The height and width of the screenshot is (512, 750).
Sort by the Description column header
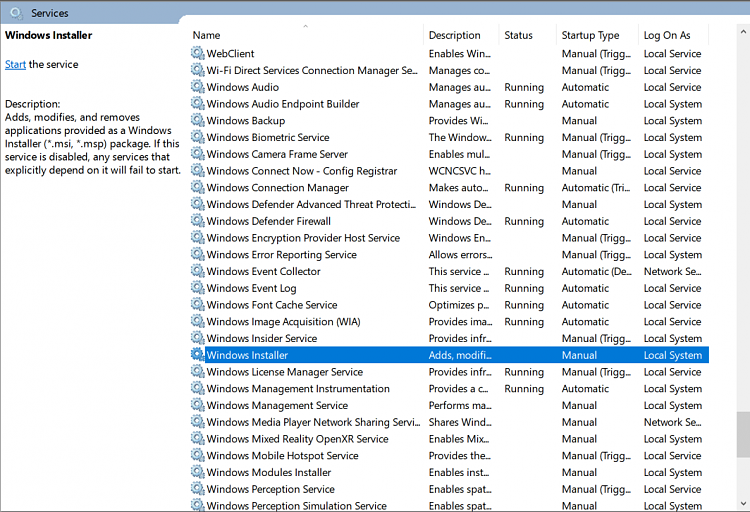tap(461, 35)
